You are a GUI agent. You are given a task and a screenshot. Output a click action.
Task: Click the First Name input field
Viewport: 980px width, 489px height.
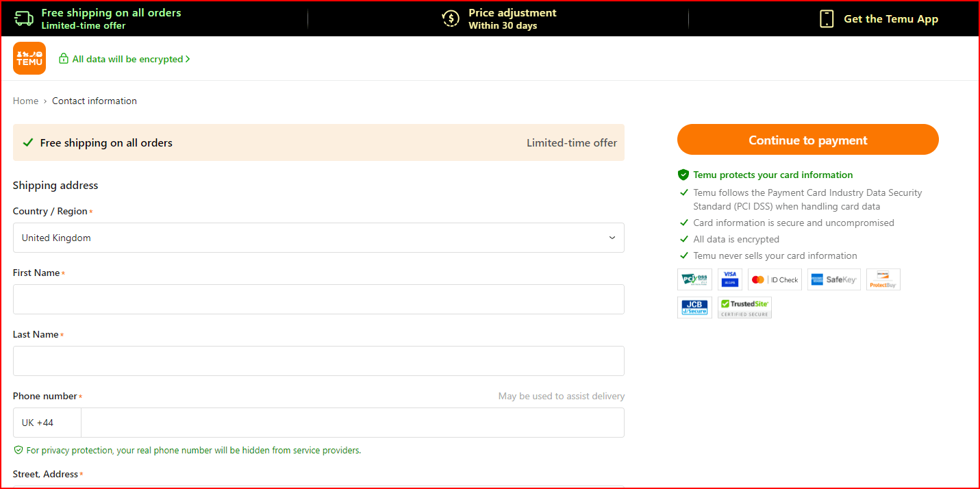[318, 299]
